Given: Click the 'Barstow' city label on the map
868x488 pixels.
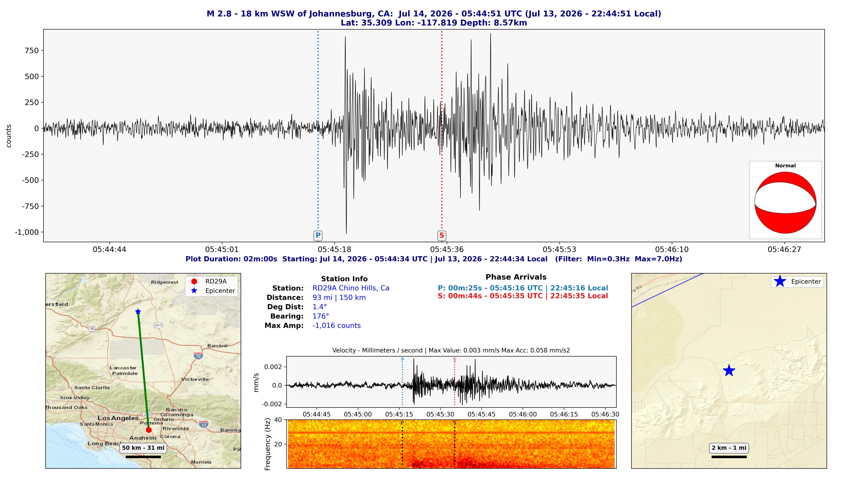Looking at the screenshot, I should coord(217,346).
